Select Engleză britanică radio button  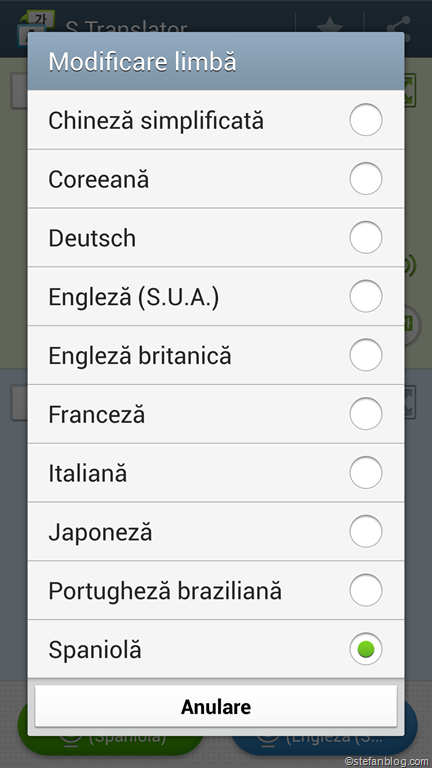pyautogui.click(x=365, y=355)
